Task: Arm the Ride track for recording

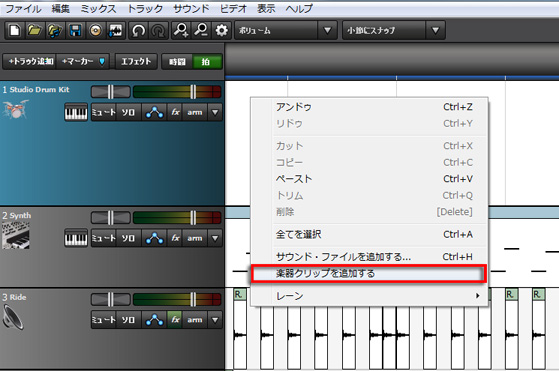Action: click(x=195, y=320)
